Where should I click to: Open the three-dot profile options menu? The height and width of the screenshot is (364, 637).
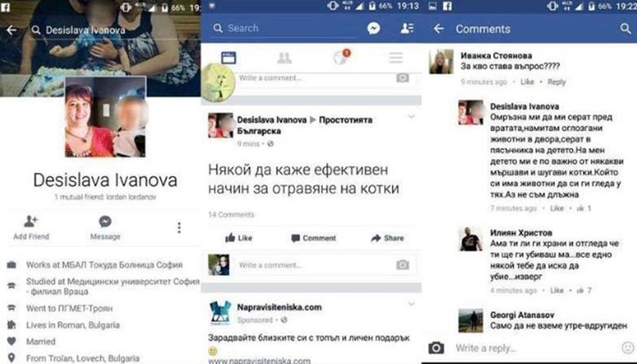tap(178, 227)
